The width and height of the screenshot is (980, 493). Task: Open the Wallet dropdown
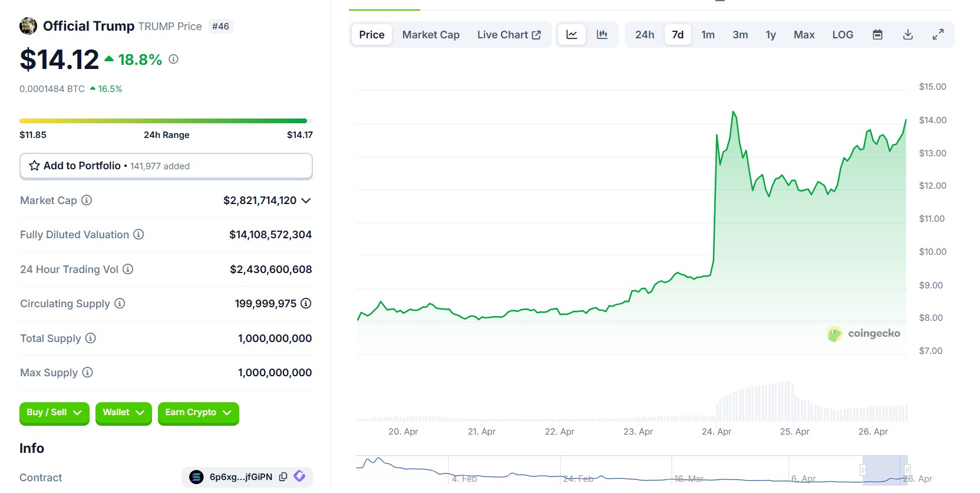[x=124, y=413]
